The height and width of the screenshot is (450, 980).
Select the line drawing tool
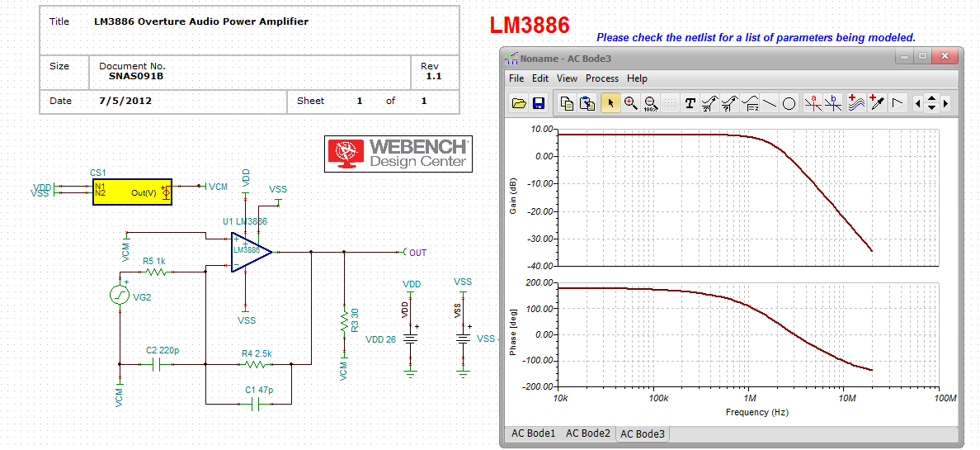(x=770, y=103)
